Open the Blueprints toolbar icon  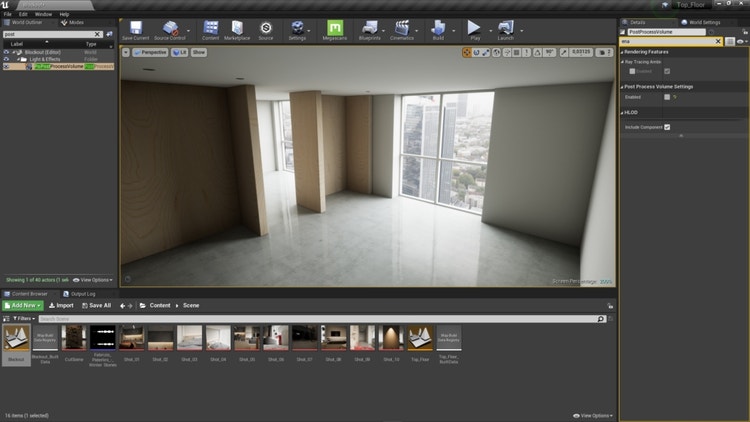click(x=369, y=29)
